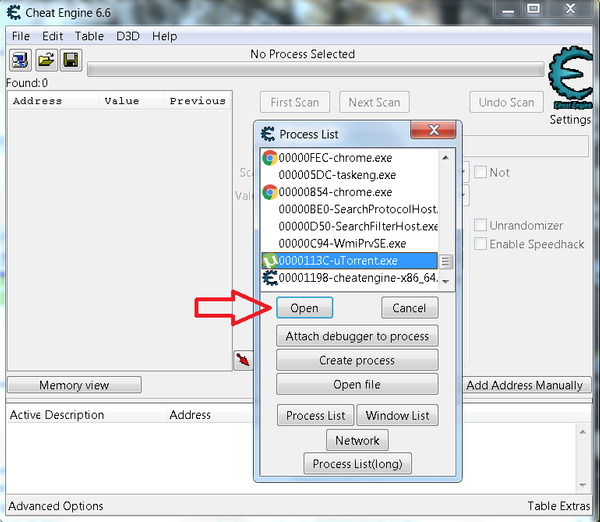Open Advanced Options

pos(56,506)
